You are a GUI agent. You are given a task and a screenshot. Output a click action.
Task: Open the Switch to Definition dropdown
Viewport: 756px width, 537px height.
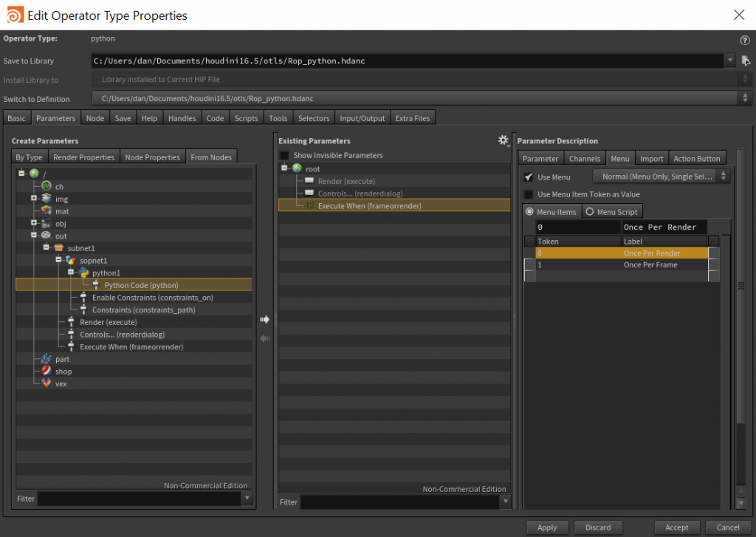click(x=421, y=99)
